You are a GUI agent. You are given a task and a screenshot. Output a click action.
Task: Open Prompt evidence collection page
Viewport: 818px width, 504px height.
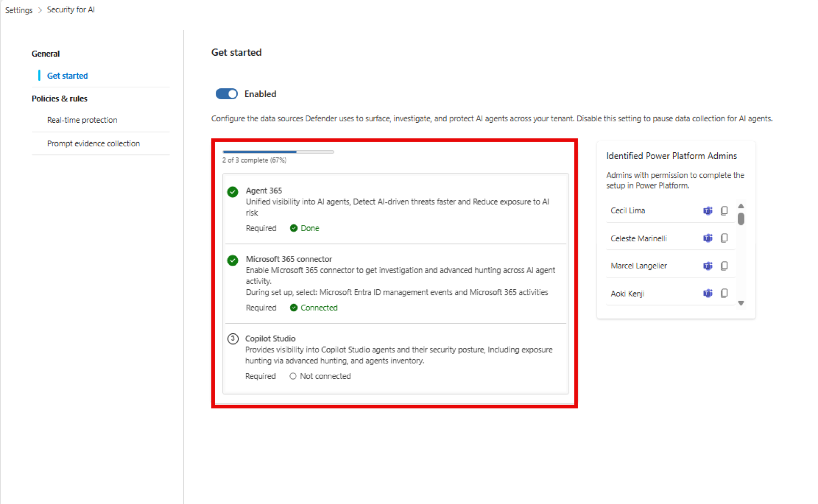[x=94, y=144]
